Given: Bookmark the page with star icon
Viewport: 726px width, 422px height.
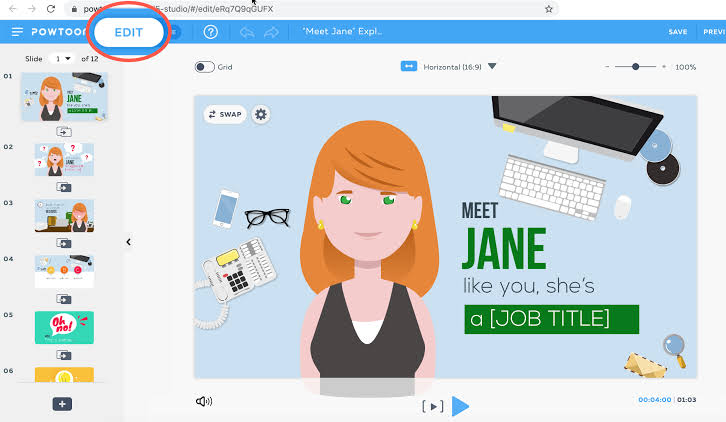Looking at the screenshot, I should (x=549, y=9).
